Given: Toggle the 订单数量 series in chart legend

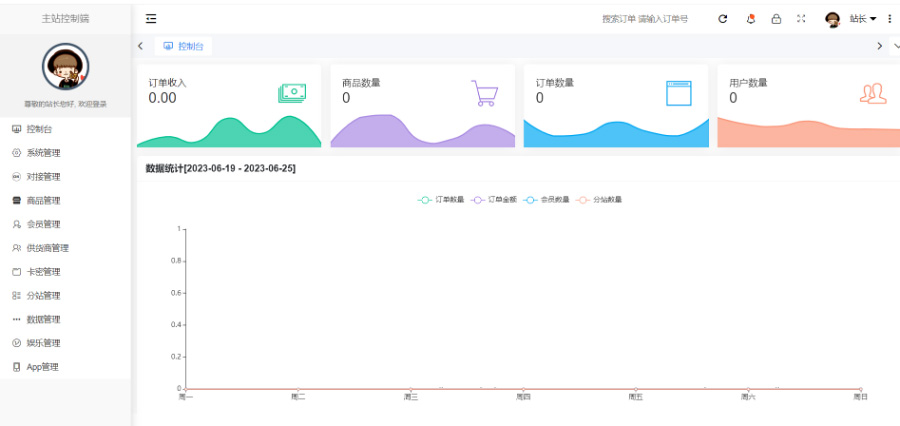Looking at the screenshot, I should [x=440, y=200].
